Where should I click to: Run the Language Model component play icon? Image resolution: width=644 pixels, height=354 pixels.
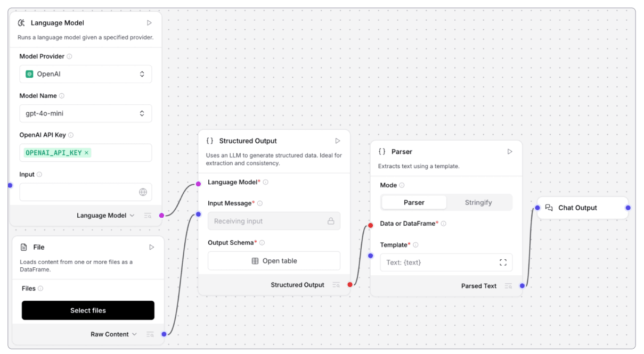(149, 23)
